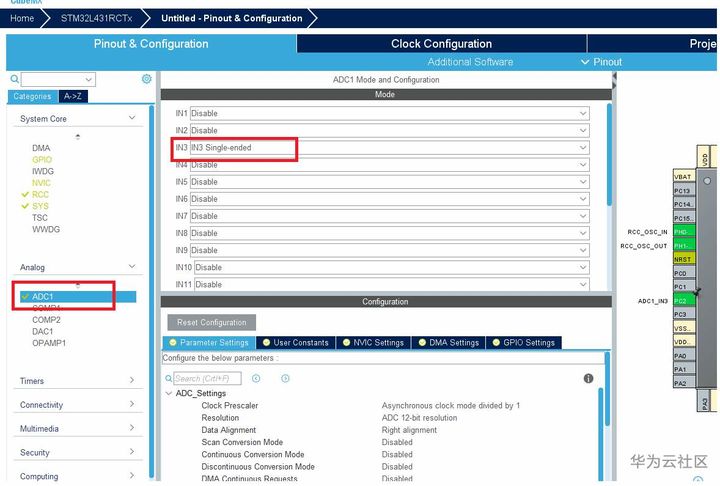Viewport: 720px width, 486px height.
Task: Click the search magnifier icon above Categories
Action: coord(15,79)
